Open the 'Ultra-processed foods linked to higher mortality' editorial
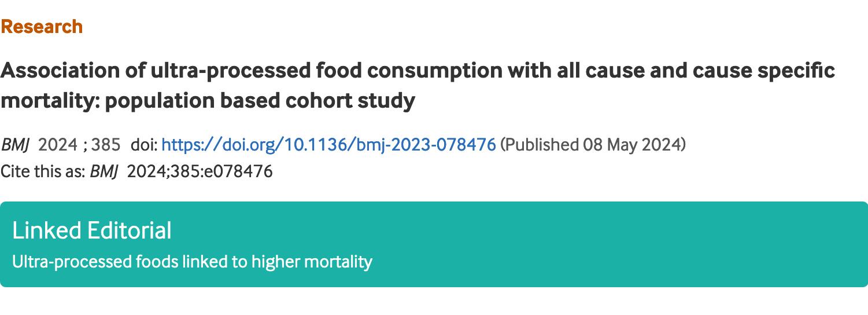Screen dimensions: 868x315 (192, 262)
